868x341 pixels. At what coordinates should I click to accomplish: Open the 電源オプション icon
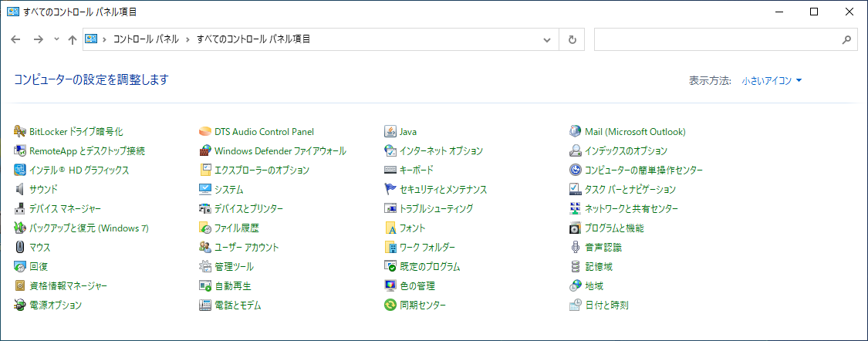click(x=20, y=305)
